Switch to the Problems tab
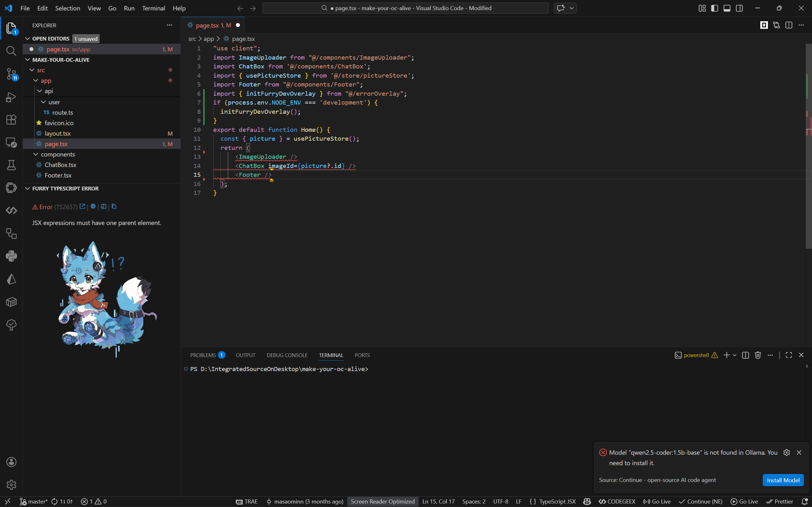This screenshot has width=812, height=507. [x=203, y=355]
